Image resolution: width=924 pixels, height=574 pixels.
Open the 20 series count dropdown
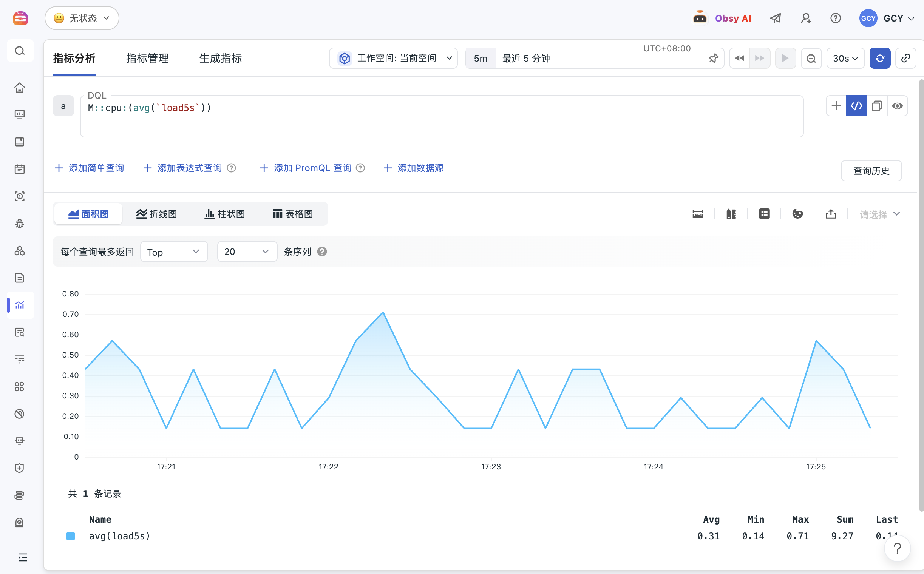[247, 252]
